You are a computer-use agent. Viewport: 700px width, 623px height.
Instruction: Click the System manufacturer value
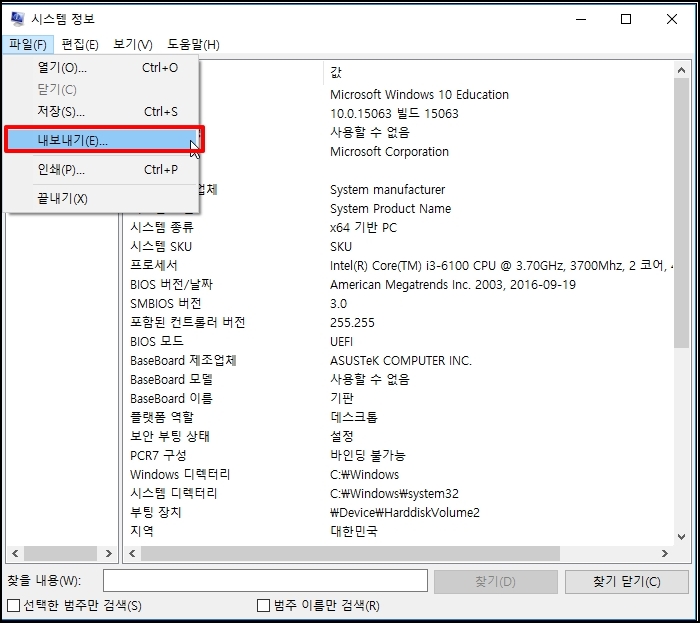pos(388,190)
